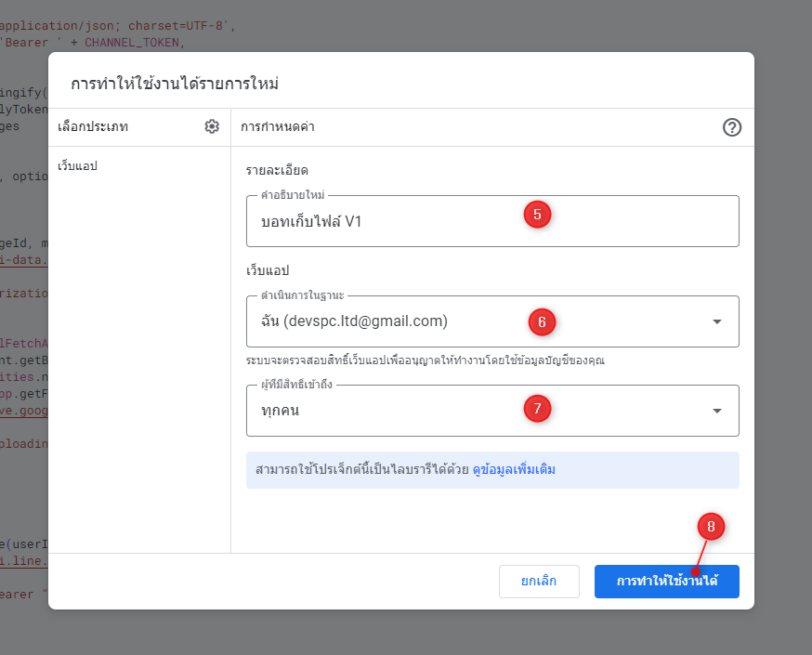Click the เลือกประเภท panel header
The image size is (812, 655).
(x=93, y=127)
